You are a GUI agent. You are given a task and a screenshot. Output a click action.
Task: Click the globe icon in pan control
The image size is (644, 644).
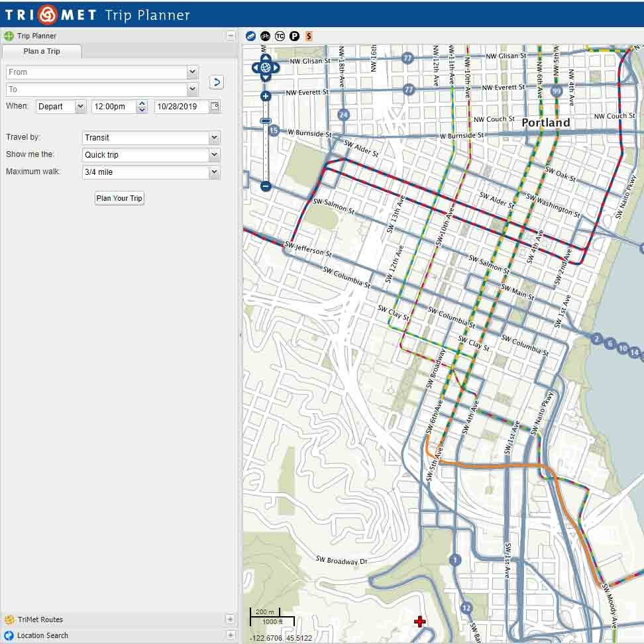pos(266,68)
